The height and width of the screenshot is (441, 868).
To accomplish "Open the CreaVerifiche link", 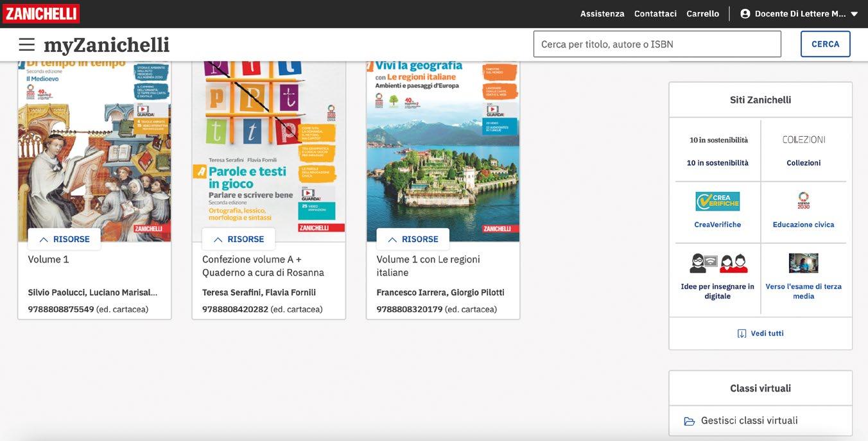I will tap(718, 225).
